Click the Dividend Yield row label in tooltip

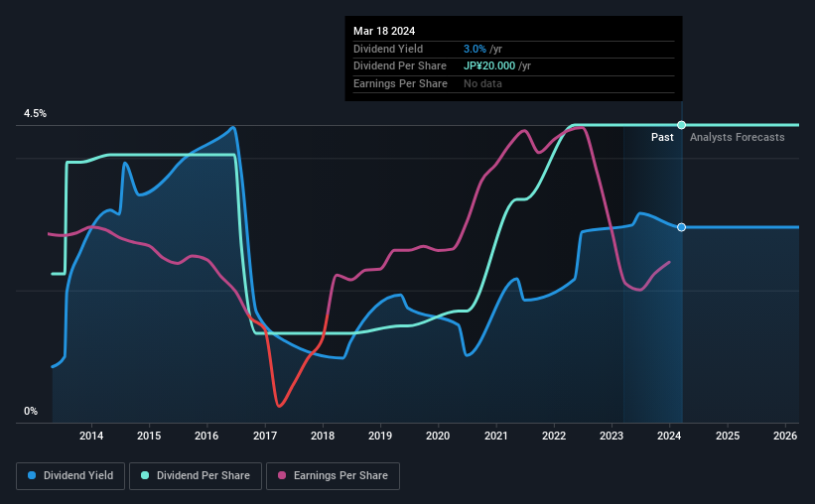[x=388, y=49]
